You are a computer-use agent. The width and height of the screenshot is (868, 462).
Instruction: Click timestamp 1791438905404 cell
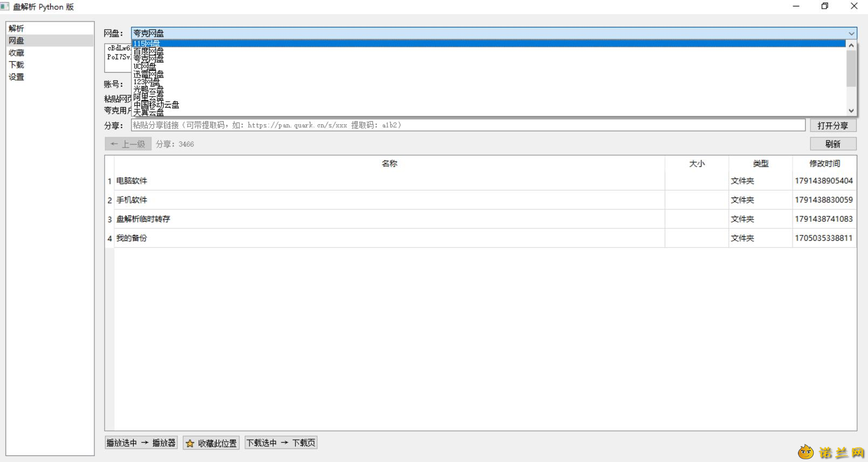824,181
